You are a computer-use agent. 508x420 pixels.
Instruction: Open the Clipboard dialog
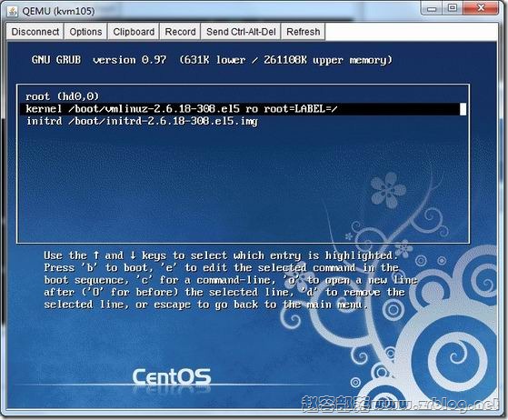pyautogui.click(x=134, y=32)
